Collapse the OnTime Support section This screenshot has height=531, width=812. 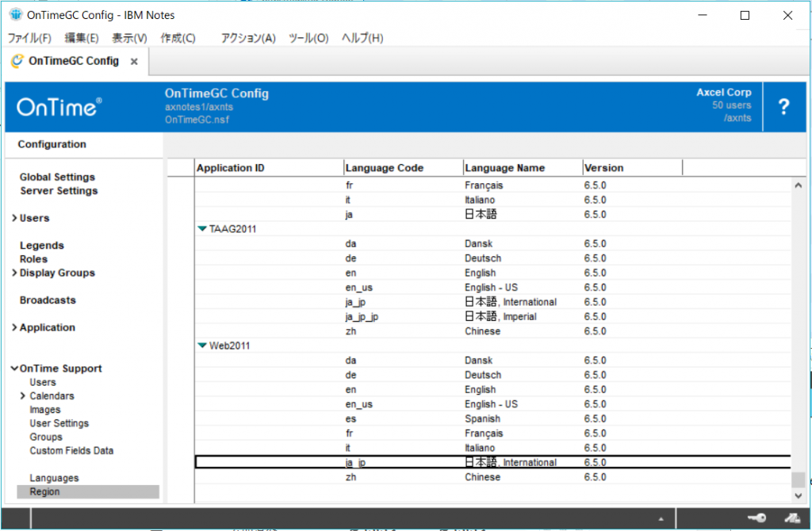click(14, 369)
